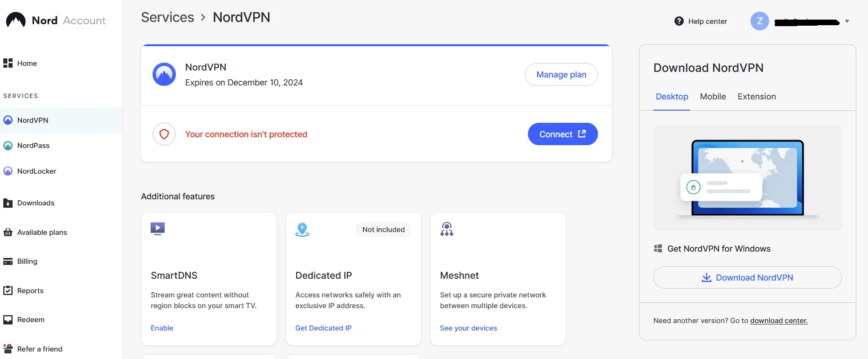The height and width of the screenshot is (359, 868).
Task: Click the external link icon on Connect
Action: point(582,134)
